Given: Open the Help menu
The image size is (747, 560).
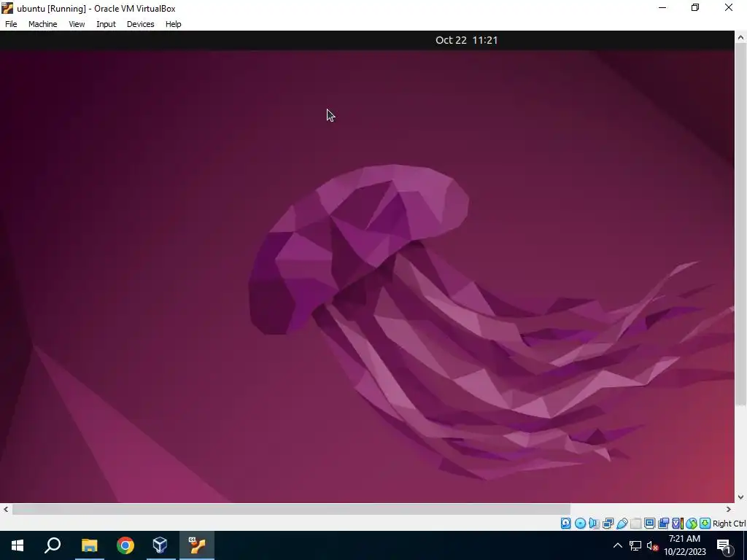Looking at the screenshot, I should (x=174, y=24).
